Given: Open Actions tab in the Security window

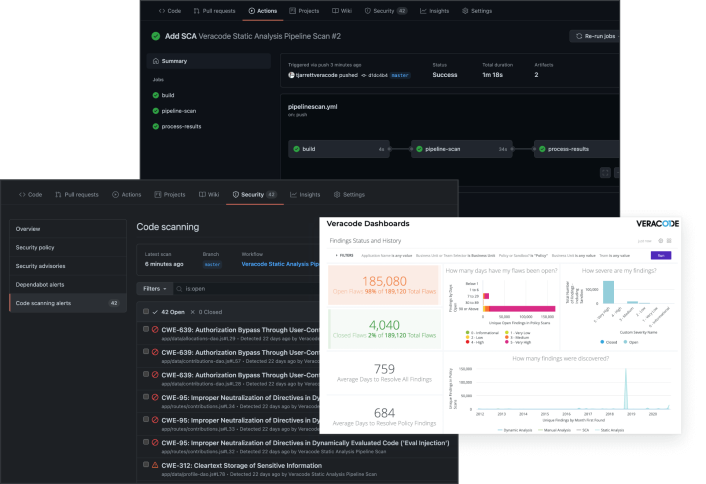Looking at the screenshot, I should [127, 195].
